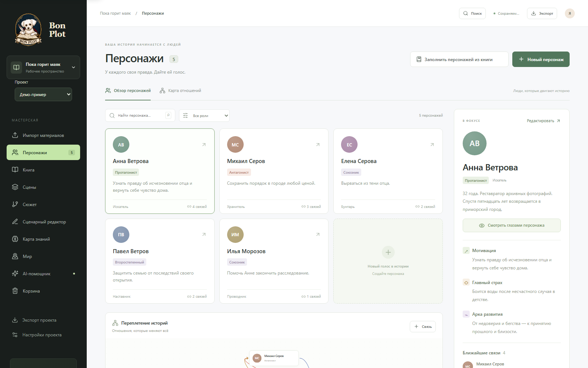The height and width of the screenshot is (368, 588).
Task: Open the Книга section
Action: tap(43, 170)
